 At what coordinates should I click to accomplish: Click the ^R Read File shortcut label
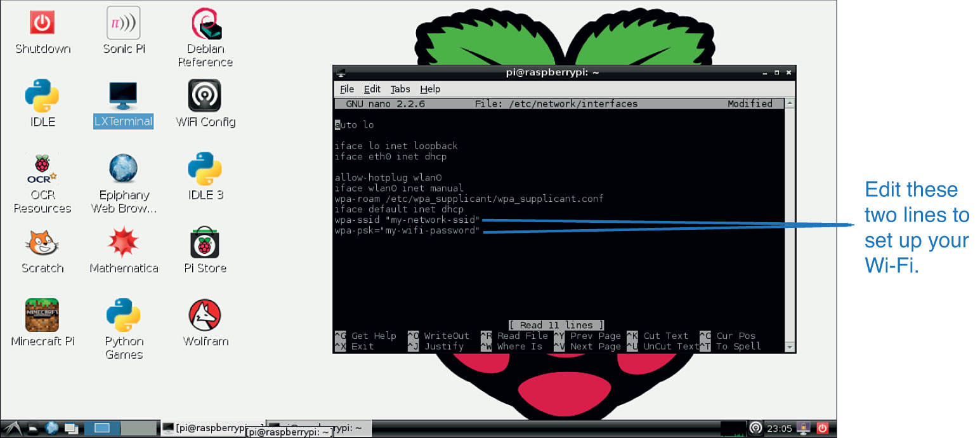pos(514,336)
